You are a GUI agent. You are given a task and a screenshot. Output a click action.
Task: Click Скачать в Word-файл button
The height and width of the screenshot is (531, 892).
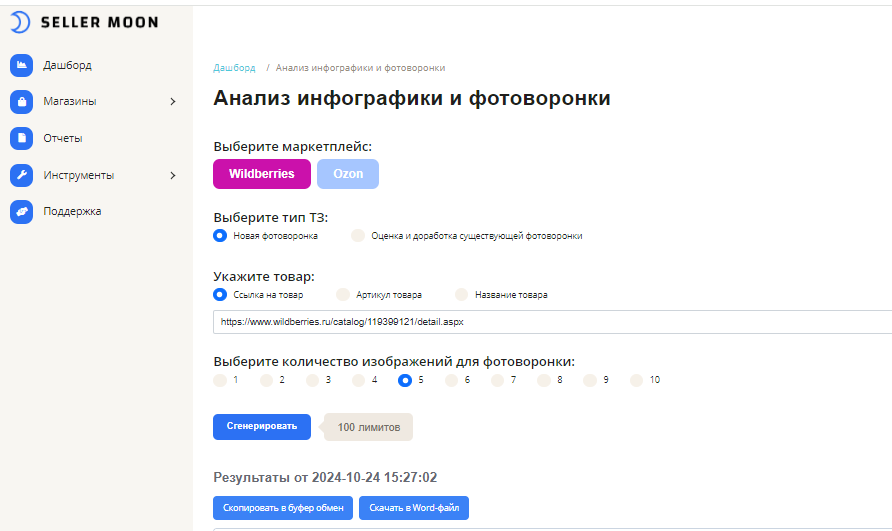(414, 508)
